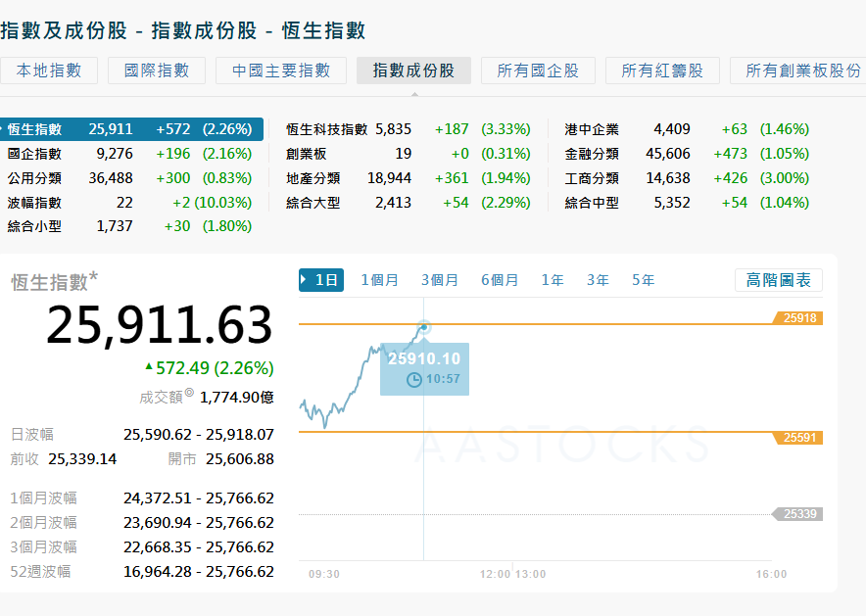Select the 3年 chart range
Image resolution: width=866 pixels, height=616 pixels.
click(598, 280)
